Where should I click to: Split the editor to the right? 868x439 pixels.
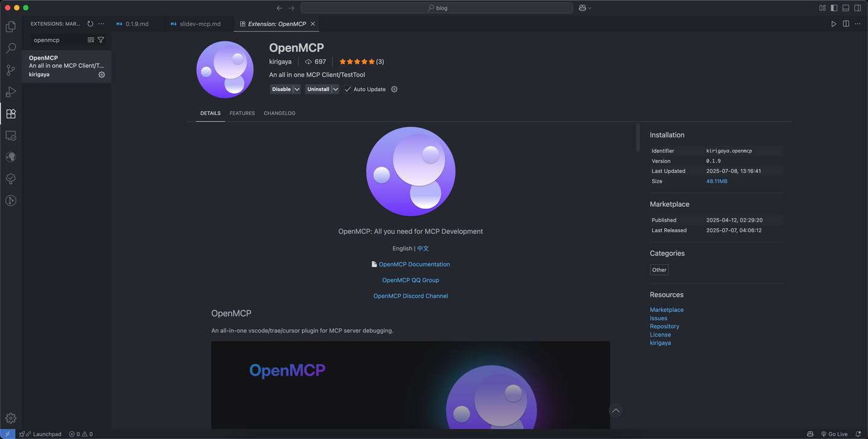(x=846, y=24)
